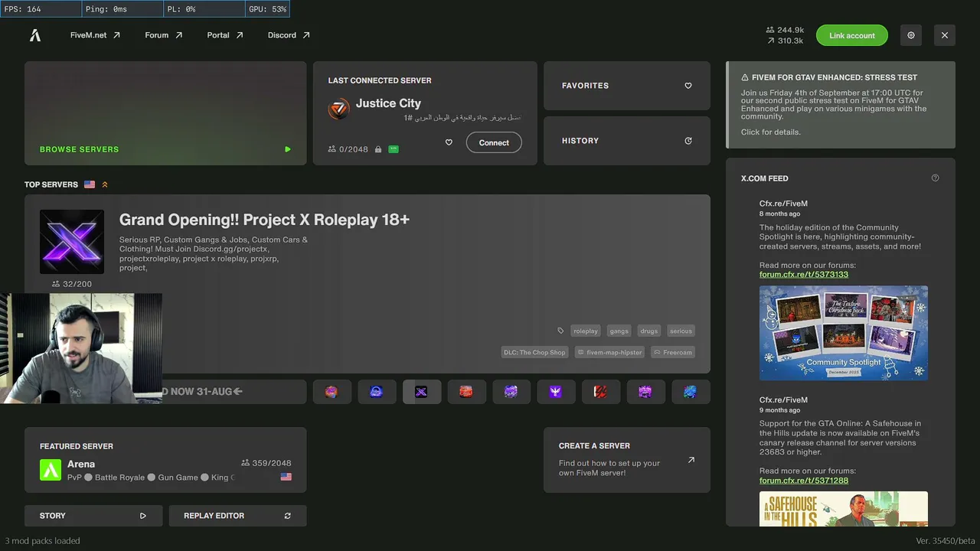Select the purple X server icon in carousel

pyautogui.click(x=421, y=392)
